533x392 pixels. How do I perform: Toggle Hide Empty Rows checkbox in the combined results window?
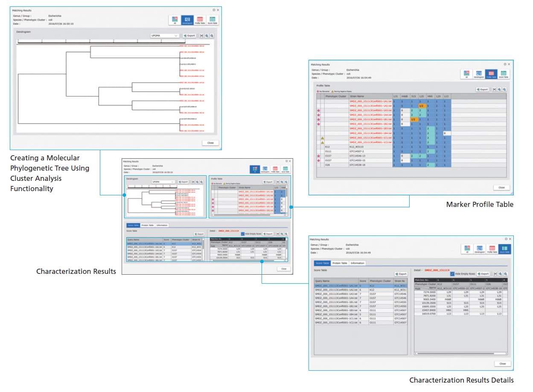coord(243,234)
